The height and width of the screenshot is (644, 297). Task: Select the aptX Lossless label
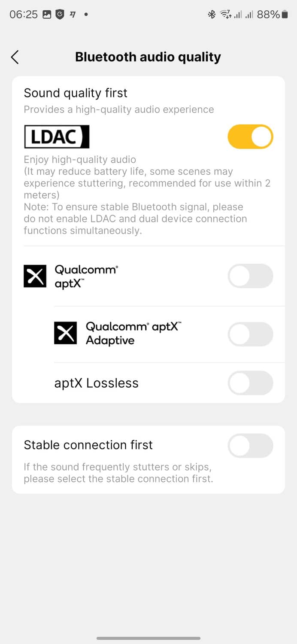click(97, 383)
